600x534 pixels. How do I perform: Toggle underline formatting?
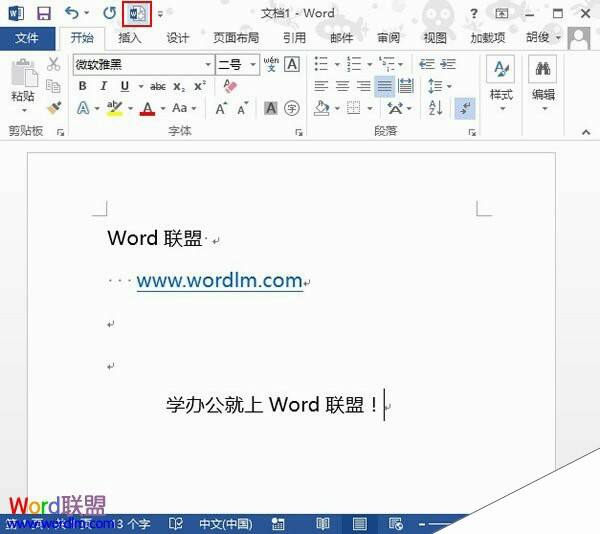point(125,86)
